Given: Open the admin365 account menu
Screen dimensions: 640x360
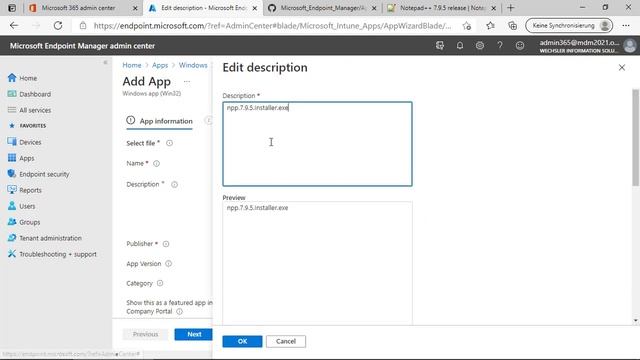Looking at the screenshot, I should tap(587, 46).
